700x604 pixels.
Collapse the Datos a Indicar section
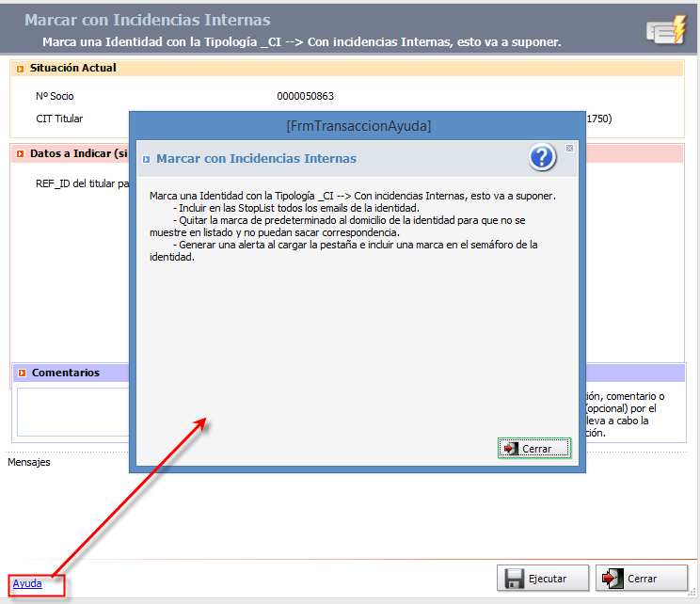(x=20, y=154)
